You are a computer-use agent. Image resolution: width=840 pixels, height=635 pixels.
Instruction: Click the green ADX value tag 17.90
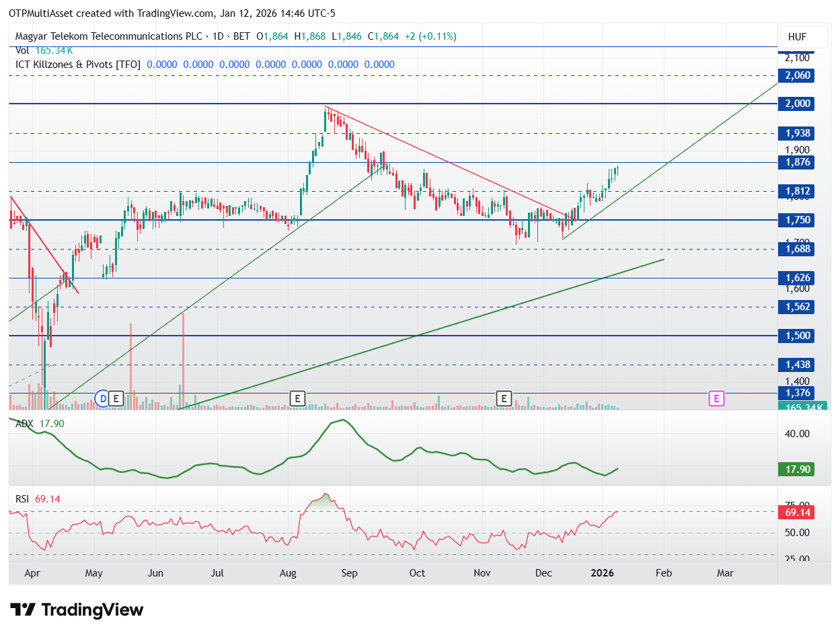[796, 470]
